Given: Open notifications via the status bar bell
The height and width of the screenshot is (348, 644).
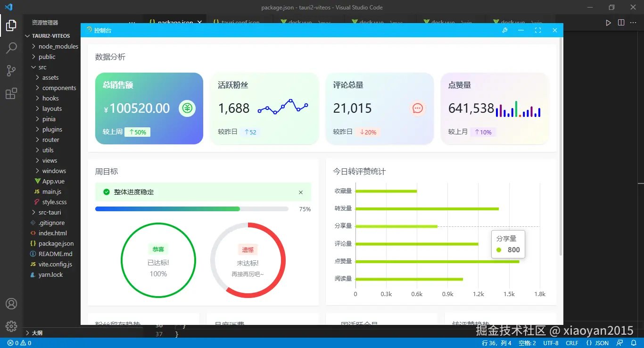Looking at the screenshot, I should [x=634, y=343].
